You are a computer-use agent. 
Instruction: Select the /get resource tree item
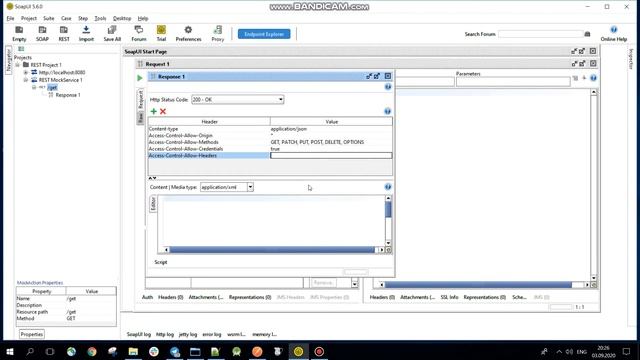coord(52,87)
